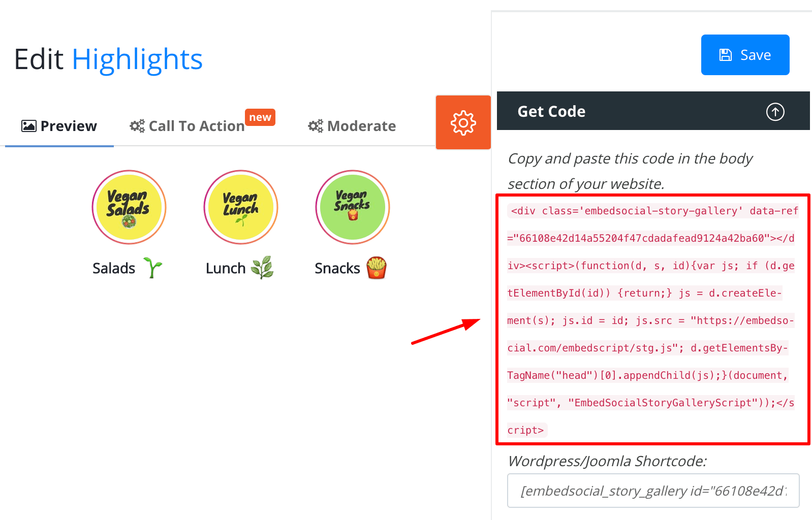Collapse the Get Code section arrow

pyautogui.click(x=775, y=112)
